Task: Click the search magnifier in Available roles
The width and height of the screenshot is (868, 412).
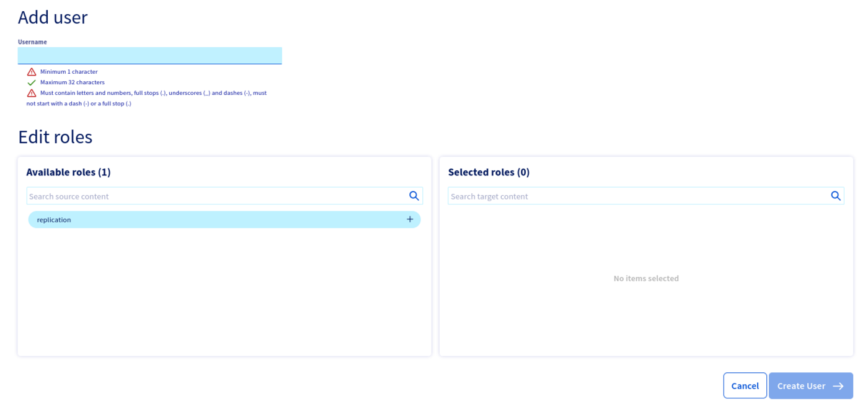Action: [414, 196]
